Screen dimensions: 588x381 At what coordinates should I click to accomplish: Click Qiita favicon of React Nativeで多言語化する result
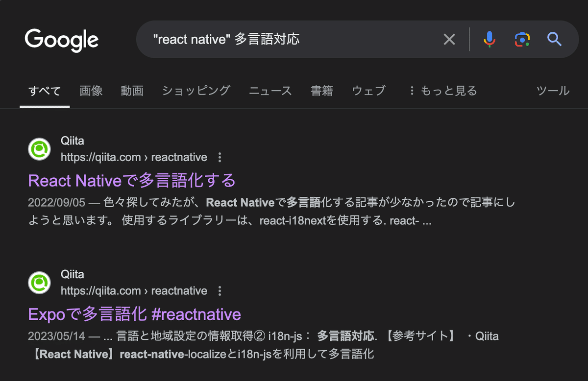tap(39, 149)
